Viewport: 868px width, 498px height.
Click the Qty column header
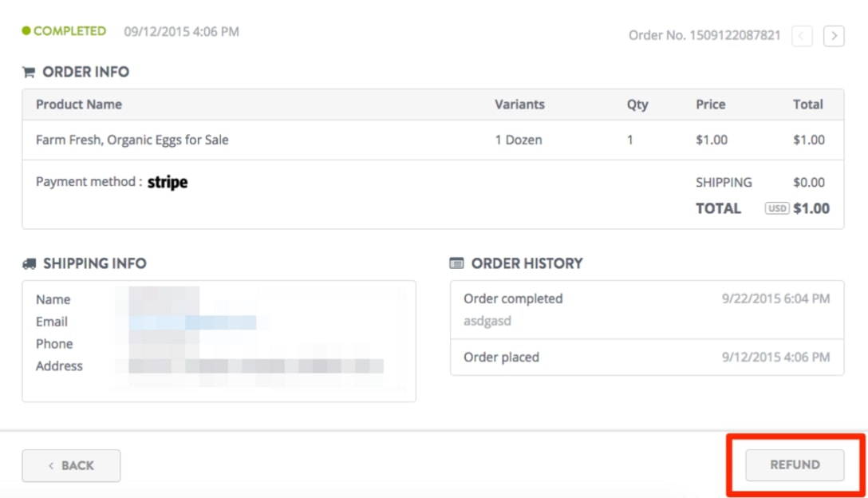(637, 105)
